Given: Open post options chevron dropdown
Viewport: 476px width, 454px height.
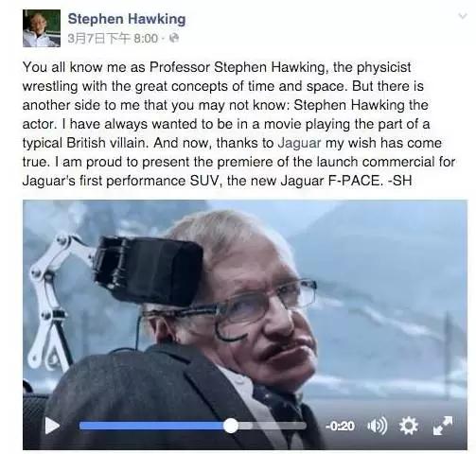Looking at the screenshot, I should pyautogui.click(x=462, y=16).
